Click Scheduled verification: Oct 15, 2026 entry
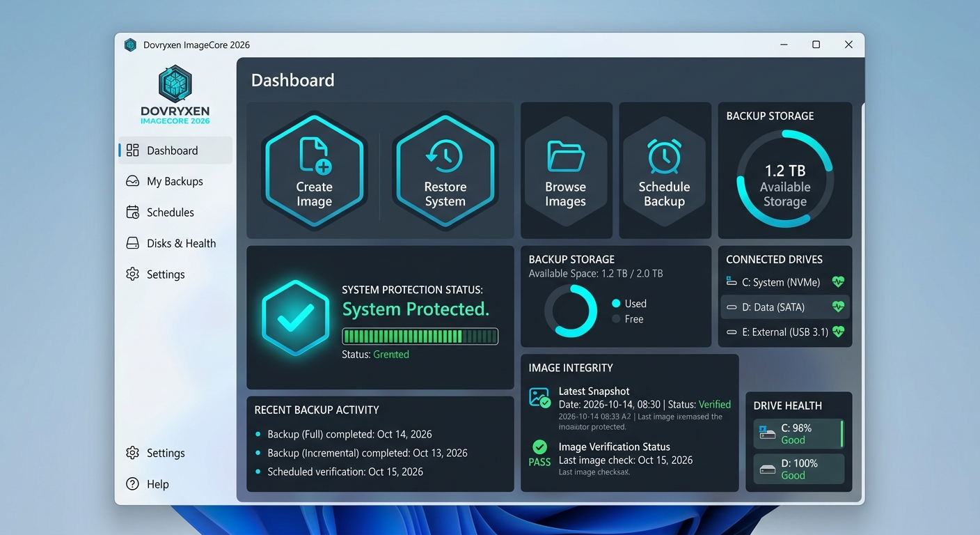The height and width of the screenshot is (535, 980). 345,472
